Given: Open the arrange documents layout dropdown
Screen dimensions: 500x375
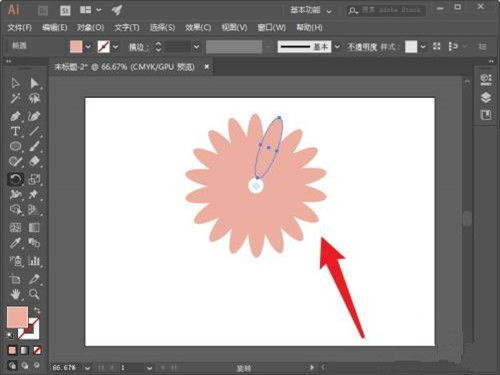Looking at the screenshot, I should point(90,10).
